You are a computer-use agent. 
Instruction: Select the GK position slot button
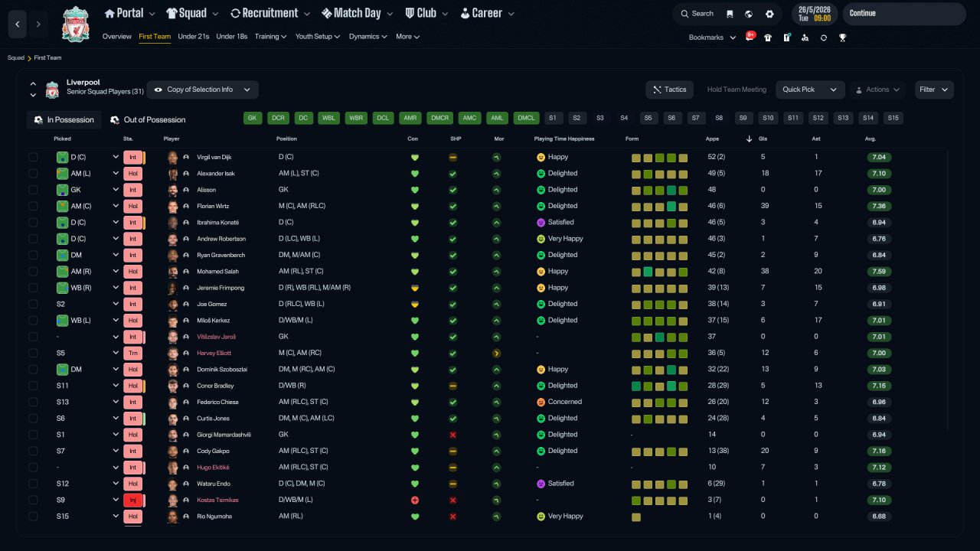[253, 118]
